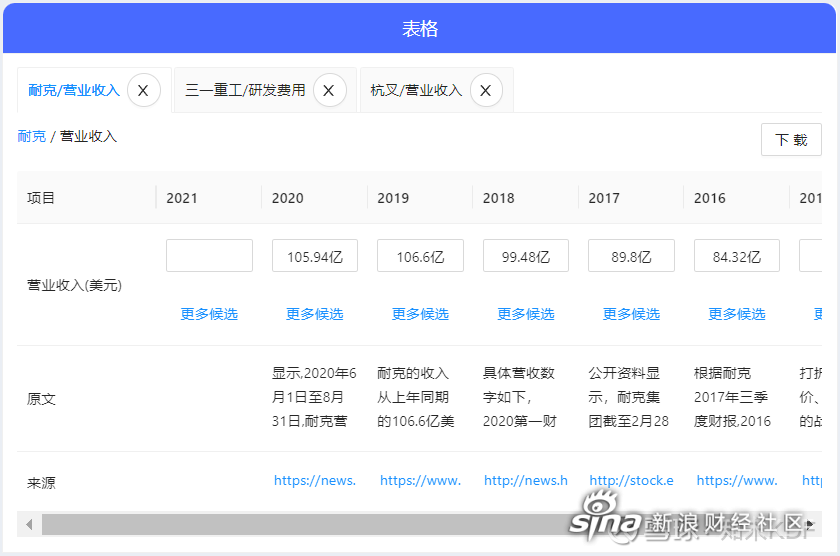This screenshot has width=840, height=556.
Task: Click the 2018 original text starting 具体营收数
Action: (520, 397)
